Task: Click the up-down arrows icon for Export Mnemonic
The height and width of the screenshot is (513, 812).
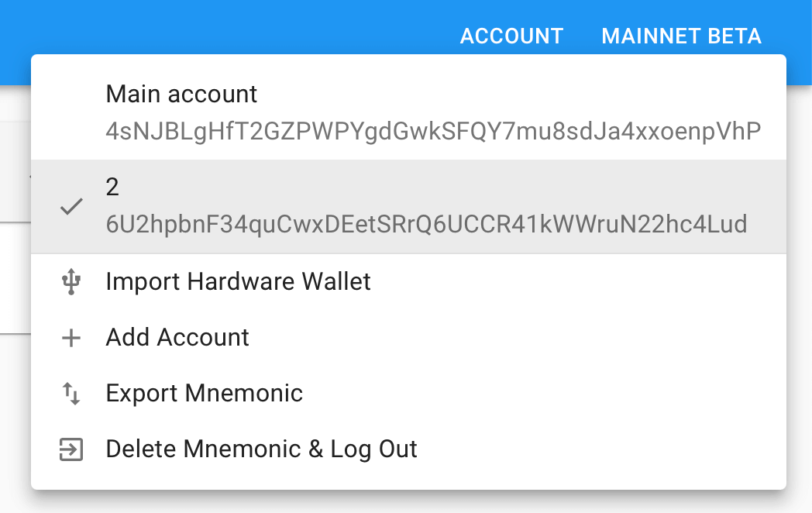Action: (71, 394)
